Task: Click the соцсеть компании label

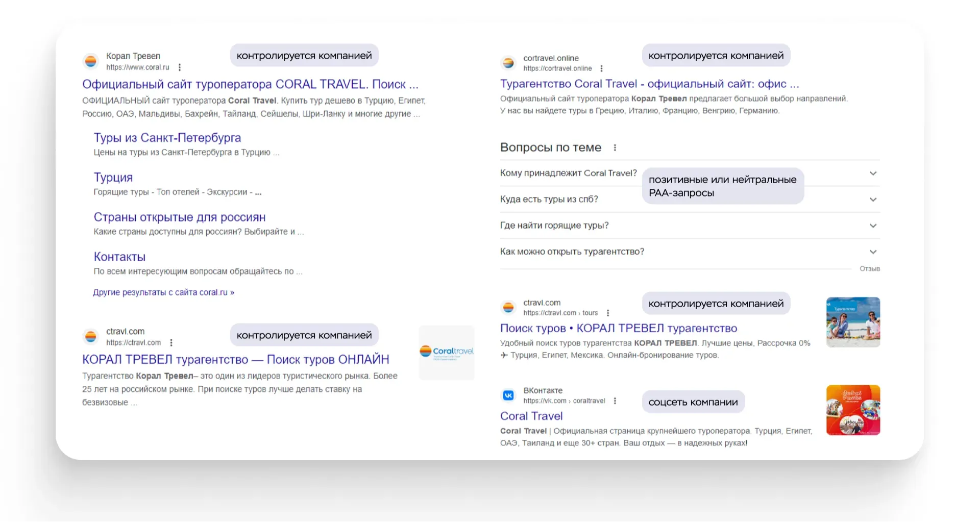Action: coord(693,402)
